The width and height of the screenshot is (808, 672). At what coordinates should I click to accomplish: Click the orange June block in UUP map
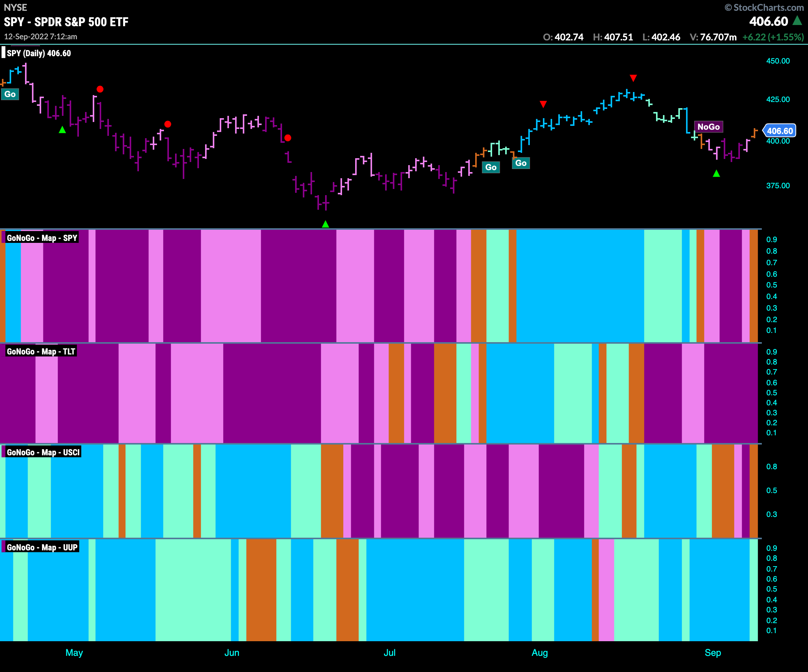261,590
